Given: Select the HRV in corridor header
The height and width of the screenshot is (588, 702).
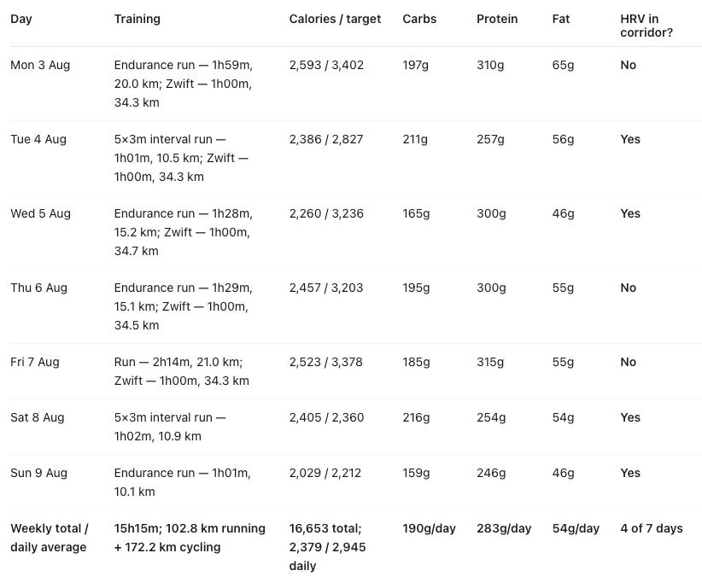Looking at the screenshot, I should pyautogui.click(x=646, y=26).
